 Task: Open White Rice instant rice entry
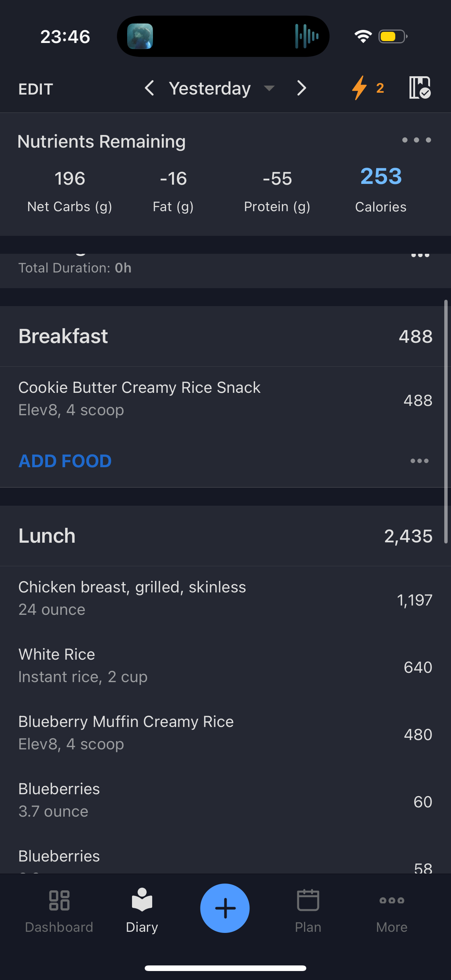click(x=225, y=666)
